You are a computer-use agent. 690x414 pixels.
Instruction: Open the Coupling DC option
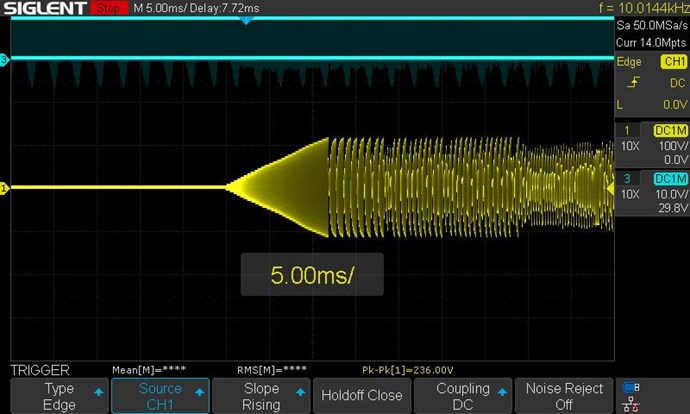pyautogui.click(x=463, y=396)
